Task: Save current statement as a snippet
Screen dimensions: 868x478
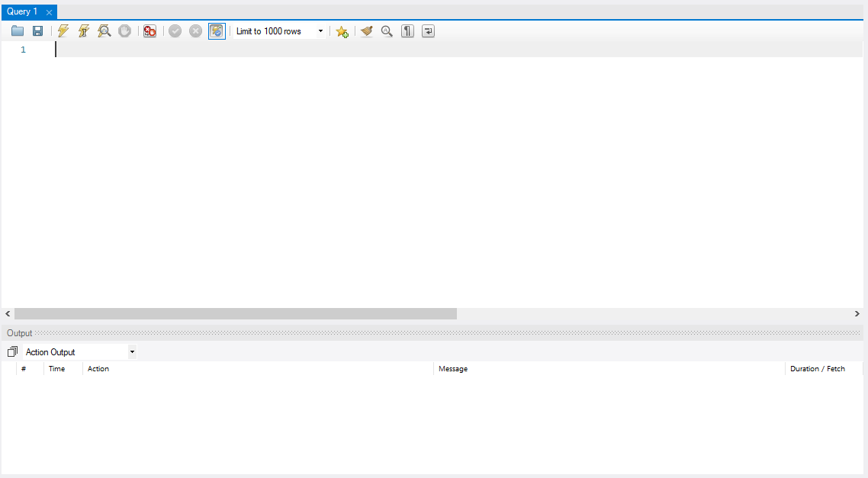Action: (x=342, y=31)
